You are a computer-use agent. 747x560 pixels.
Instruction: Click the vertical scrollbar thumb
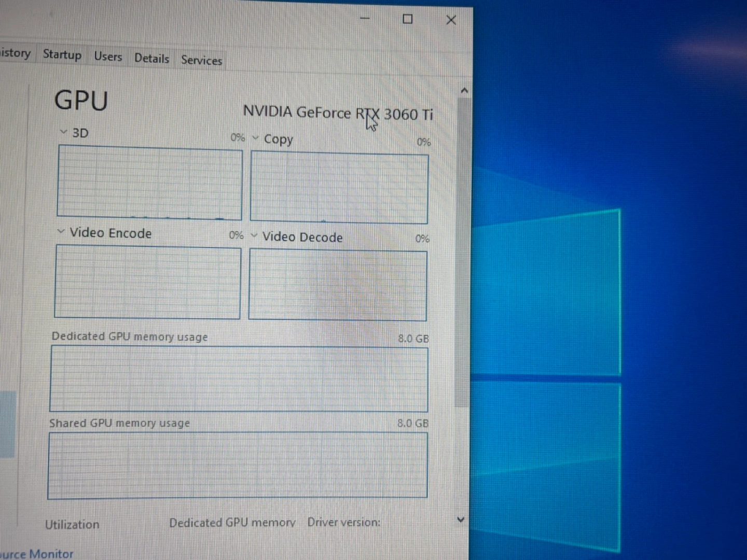click(x=463, y=253)
